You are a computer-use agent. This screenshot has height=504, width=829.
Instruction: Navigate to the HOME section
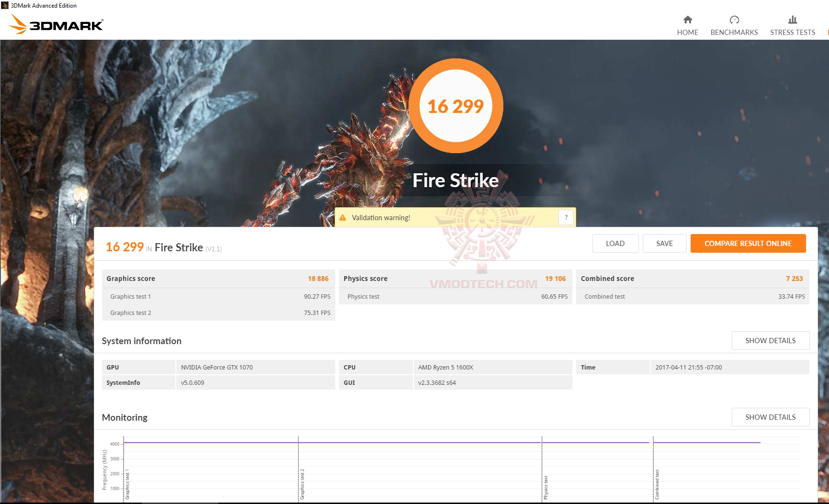tap(687, 32)
